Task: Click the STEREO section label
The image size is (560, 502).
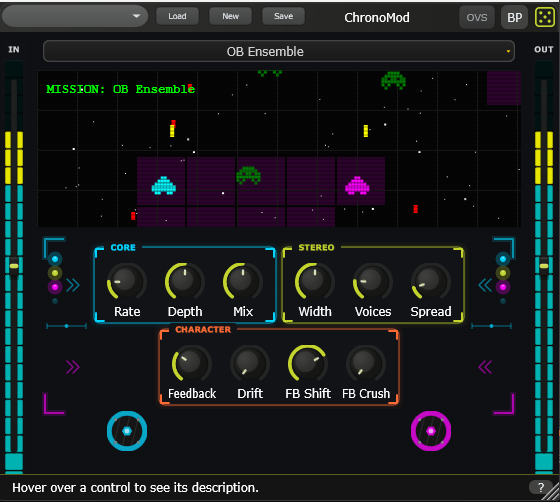Action: pos(316,247)
